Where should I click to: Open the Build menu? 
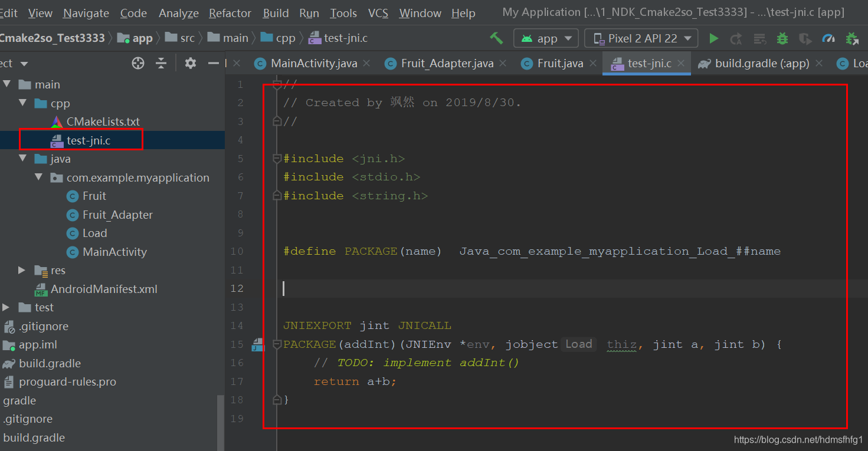coord(276,13)
